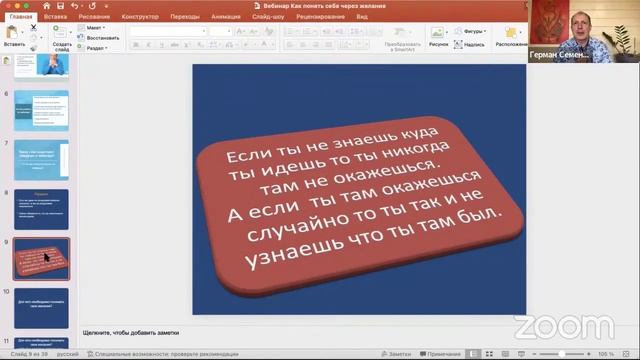Copy selection using the copy icon
Screen dimensions: 640x360
click(33, 38)
